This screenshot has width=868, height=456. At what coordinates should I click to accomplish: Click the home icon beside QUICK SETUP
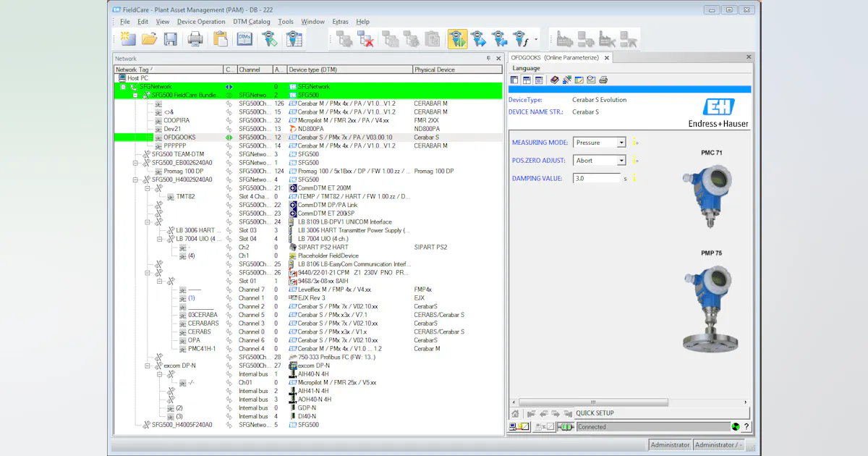click(515, 413)
